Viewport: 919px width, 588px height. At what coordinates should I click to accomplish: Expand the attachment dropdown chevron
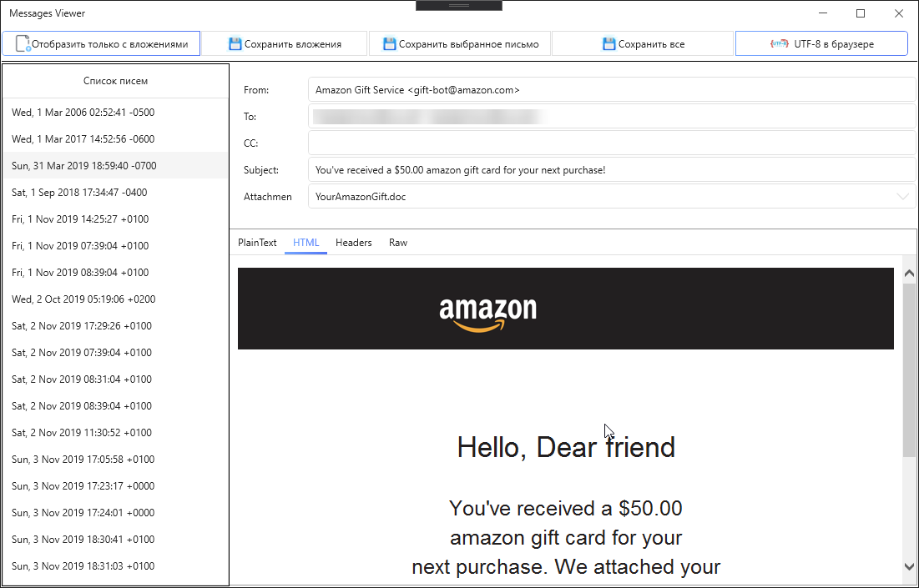click(x=902, y=197)
